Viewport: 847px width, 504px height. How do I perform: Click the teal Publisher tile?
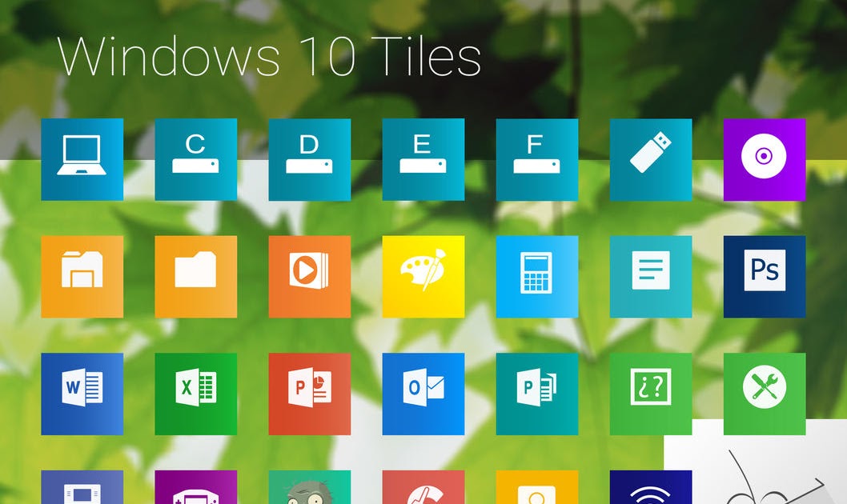click(537, 394)
